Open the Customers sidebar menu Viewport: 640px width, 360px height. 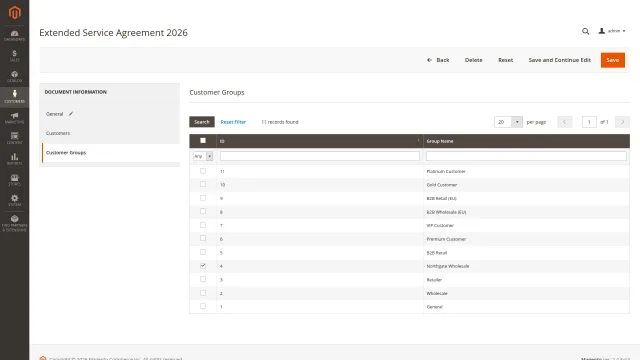(15, 97)
